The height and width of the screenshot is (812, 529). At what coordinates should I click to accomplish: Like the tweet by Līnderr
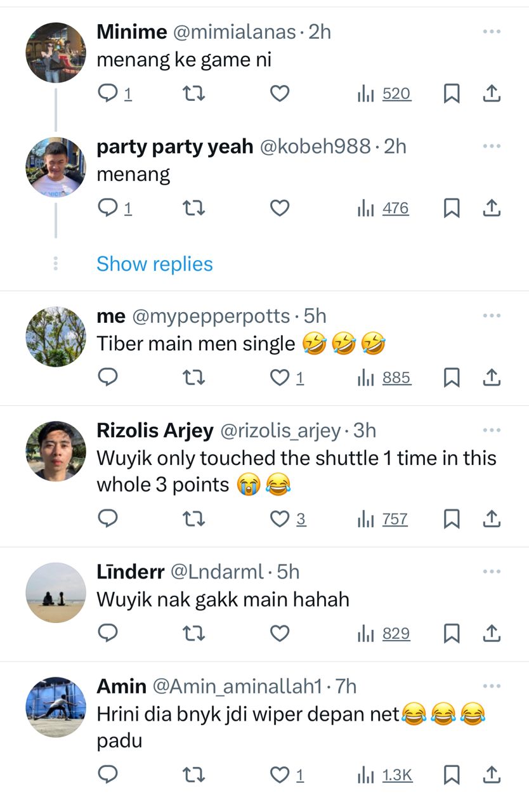click(x=280, y=633)
